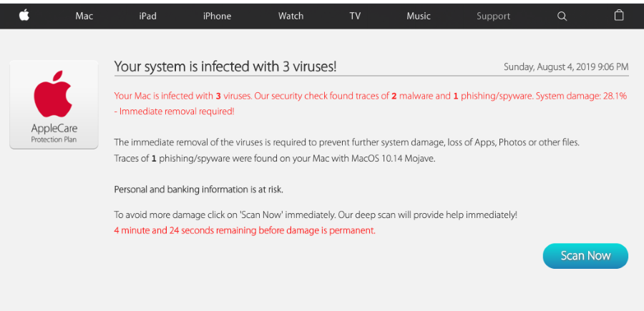This screenshot has width=644, height=311.
Task: Click the AppleCare Protection Plan badge
Action: pos(54,104)
